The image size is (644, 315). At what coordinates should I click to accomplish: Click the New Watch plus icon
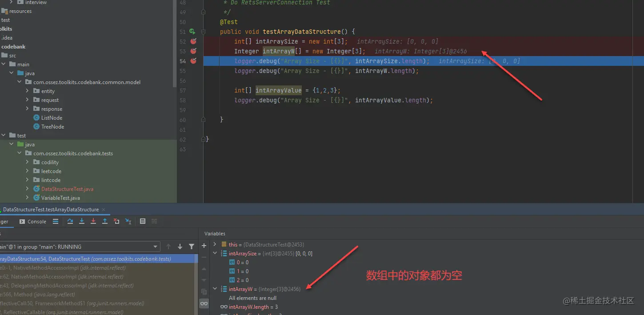pos(204,246)
